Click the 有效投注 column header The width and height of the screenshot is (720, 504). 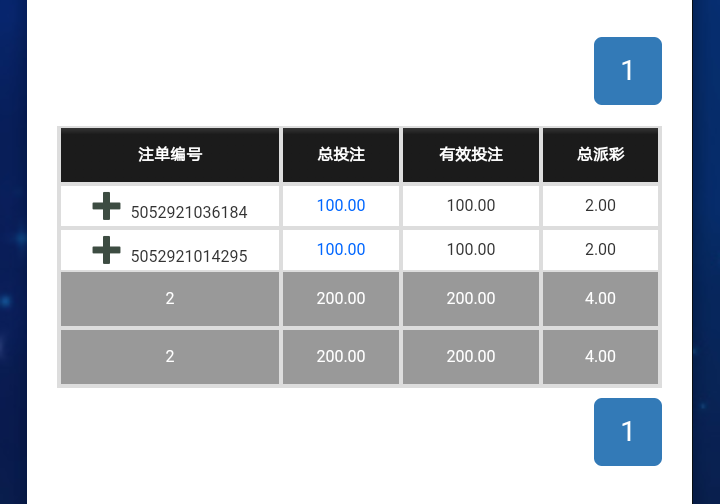(x=471, y=155)
